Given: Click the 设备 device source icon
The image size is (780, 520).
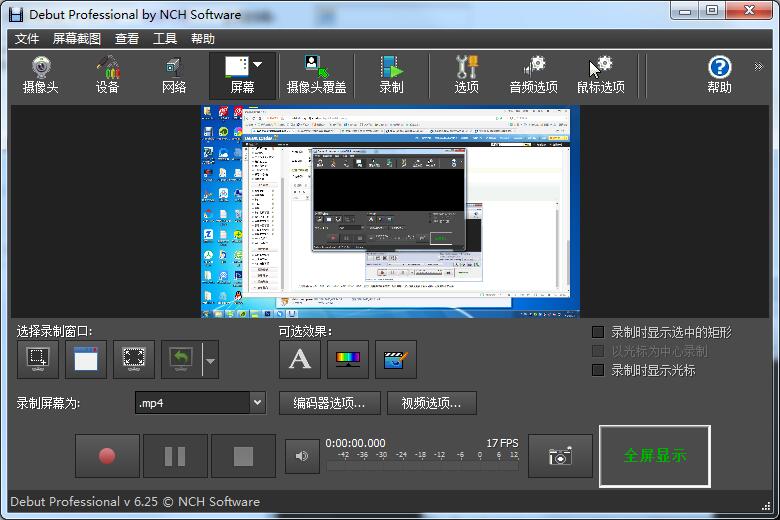Looking at the screenshot, I should 107,75.
